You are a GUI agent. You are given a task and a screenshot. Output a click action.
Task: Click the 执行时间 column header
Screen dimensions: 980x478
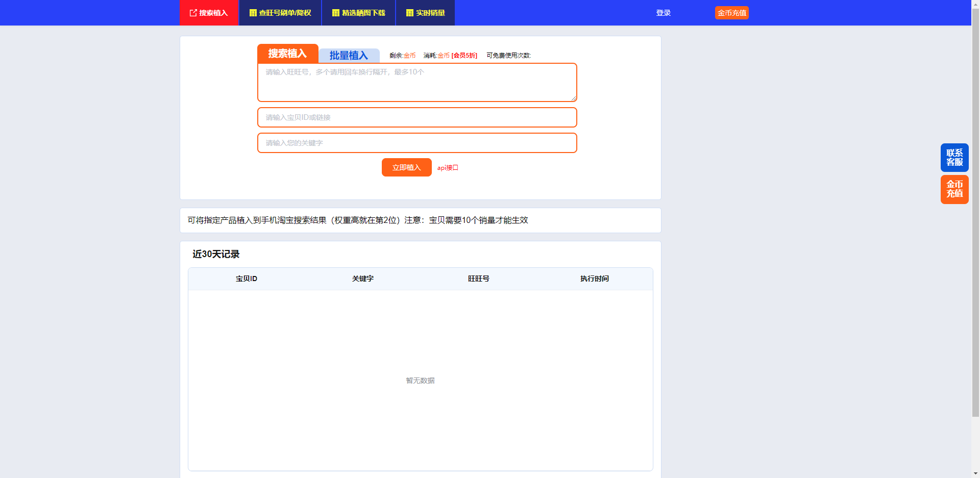tap(595, 279)
